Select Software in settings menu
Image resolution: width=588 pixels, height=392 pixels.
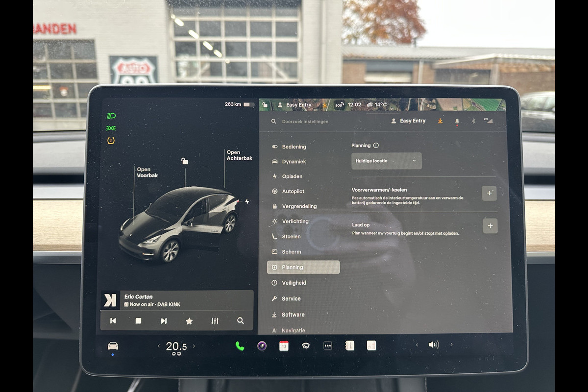click(x=293, y=315)
